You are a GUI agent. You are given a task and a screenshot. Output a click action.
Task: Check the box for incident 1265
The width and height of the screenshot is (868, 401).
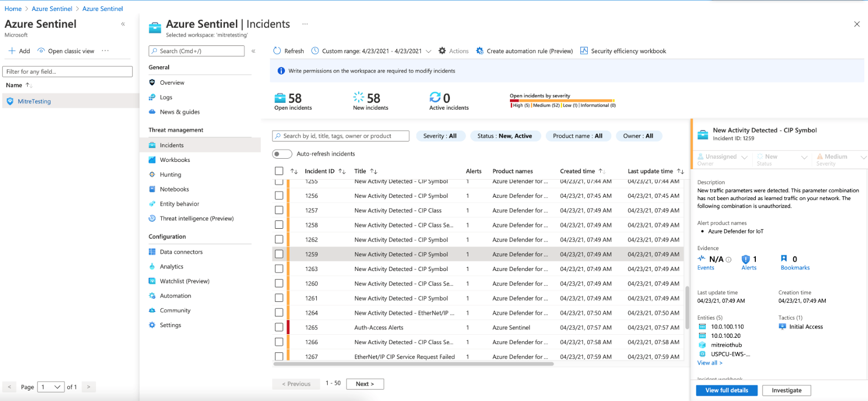(x=279, y=327)
